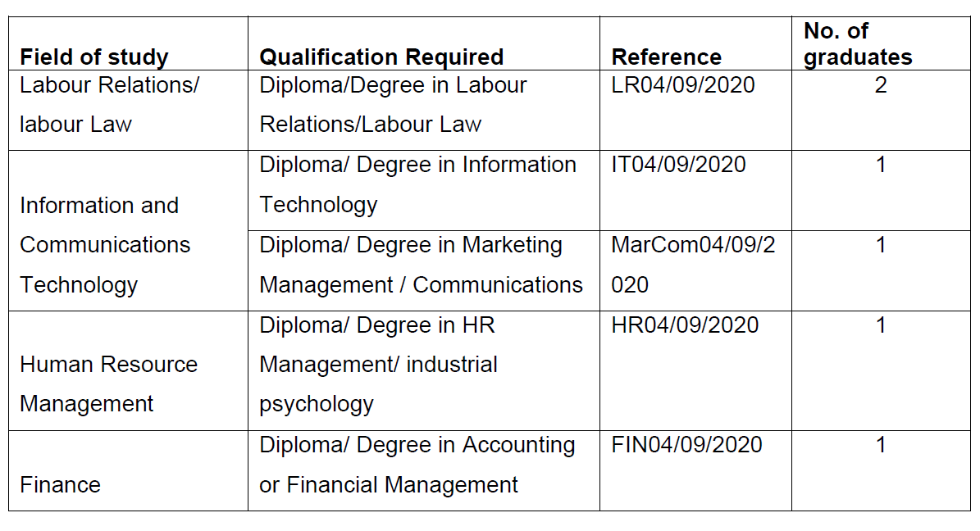
Task: Select reference code FIN04/09/2020
Action: (686, 445)
